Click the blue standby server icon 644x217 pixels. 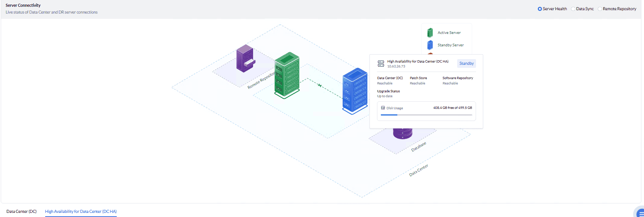[355, 91]
